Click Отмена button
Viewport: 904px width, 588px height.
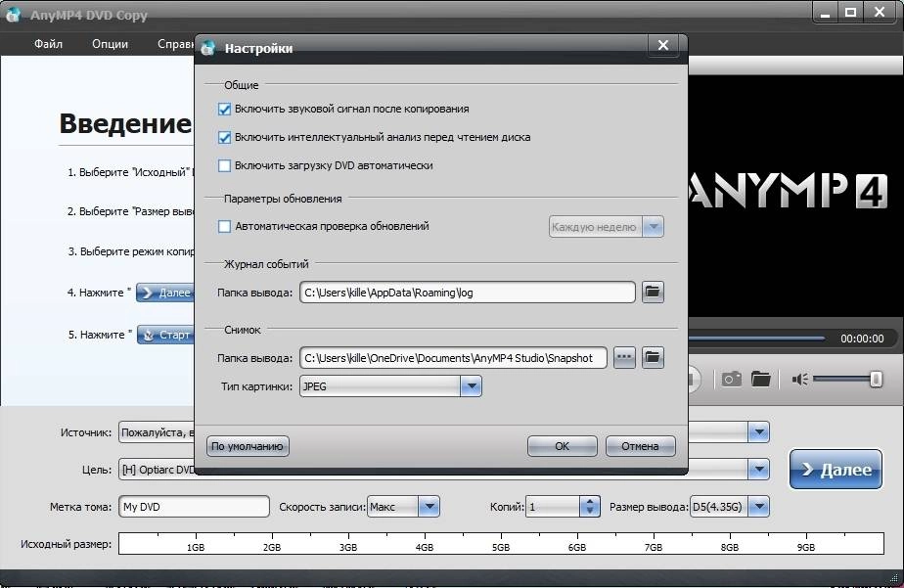[x=640, y=446]
